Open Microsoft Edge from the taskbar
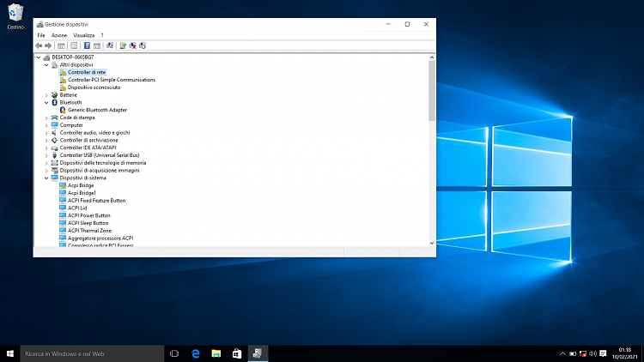Image resolution: width=644 pixels, height=362 pixels. pyautogui.click(x=196, y=353)
